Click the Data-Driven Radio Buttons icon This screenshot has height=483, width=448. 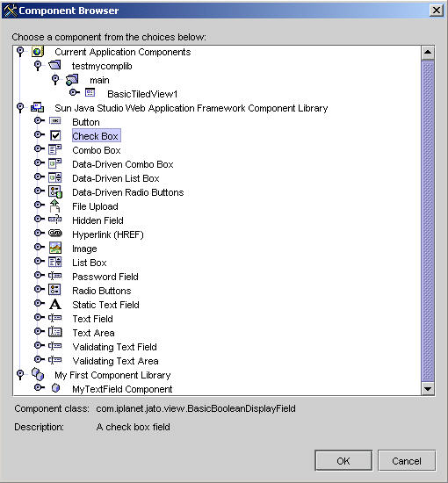click(x=55, y=191)
